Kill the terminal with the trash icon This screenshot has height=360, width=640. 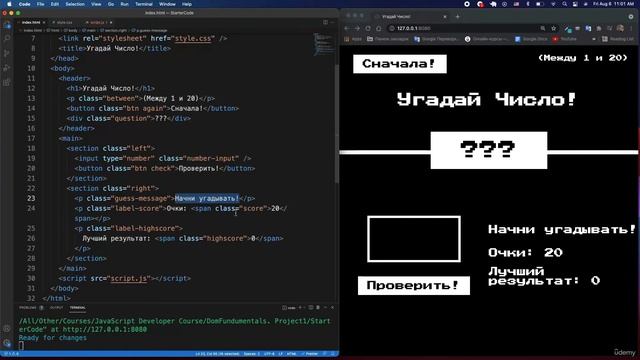tap(318, 307)
